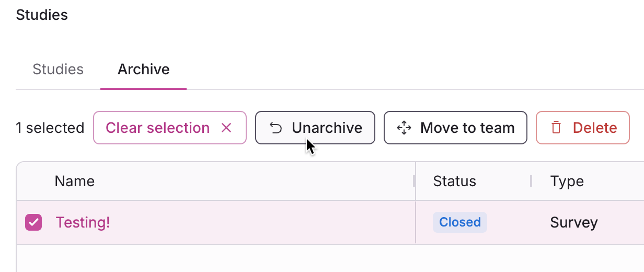Select the Archive tab
This screenshot has width=644, height=272.
click(143, 70)
